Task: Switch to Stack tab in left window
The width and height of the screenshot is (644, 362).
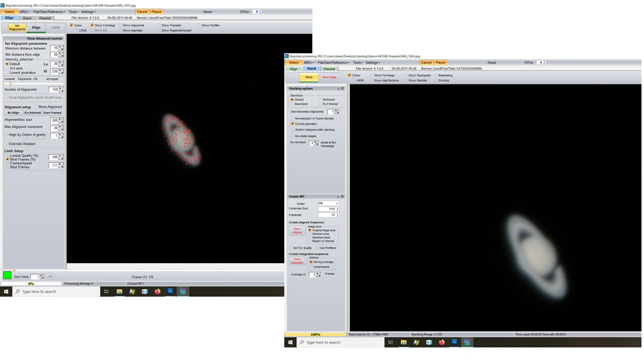Action: [27, 18]
